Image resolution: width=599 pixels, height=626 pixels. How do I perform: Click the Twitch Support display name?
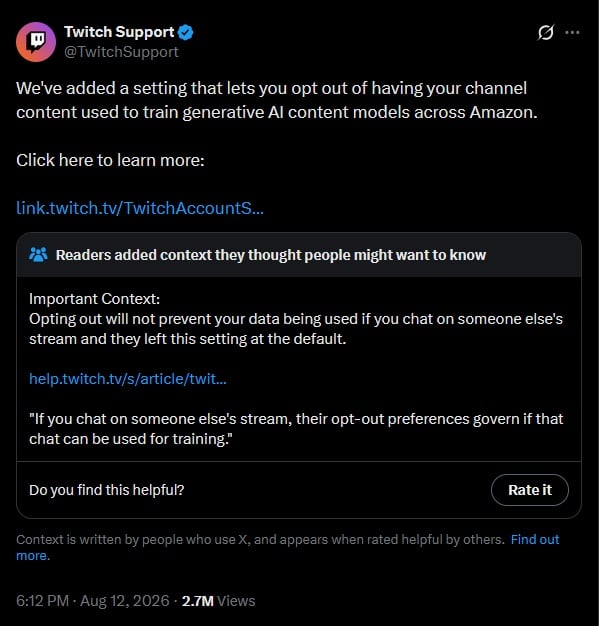pyautogui.click(x=119, y=32)
